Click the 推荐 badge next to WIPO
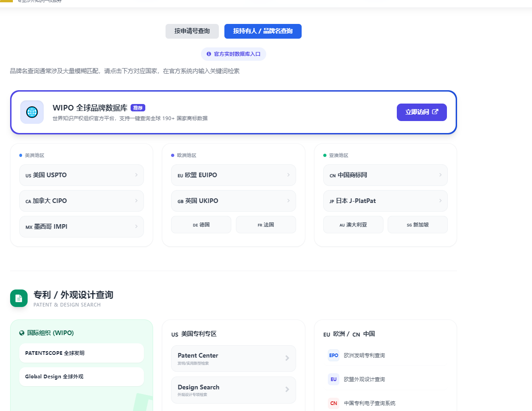 (138, 108)
